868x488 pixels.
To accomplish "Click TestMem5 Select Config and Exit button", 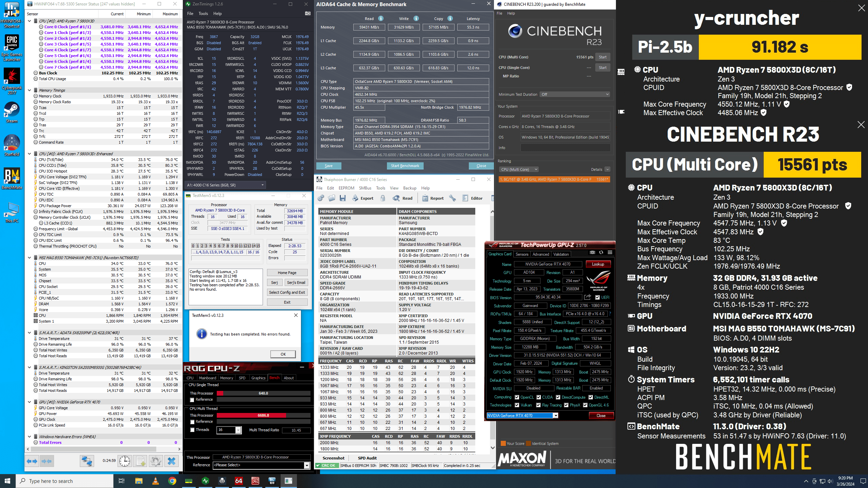I will pos(287,292).
